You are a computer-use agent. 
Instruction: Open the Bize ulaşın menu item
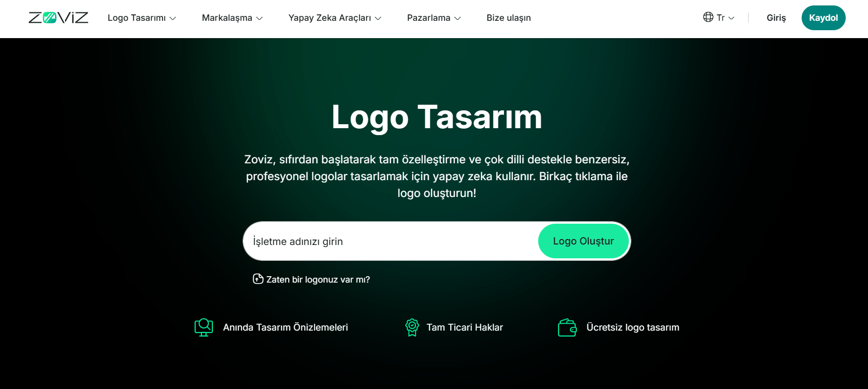click(x=509, y=18)
